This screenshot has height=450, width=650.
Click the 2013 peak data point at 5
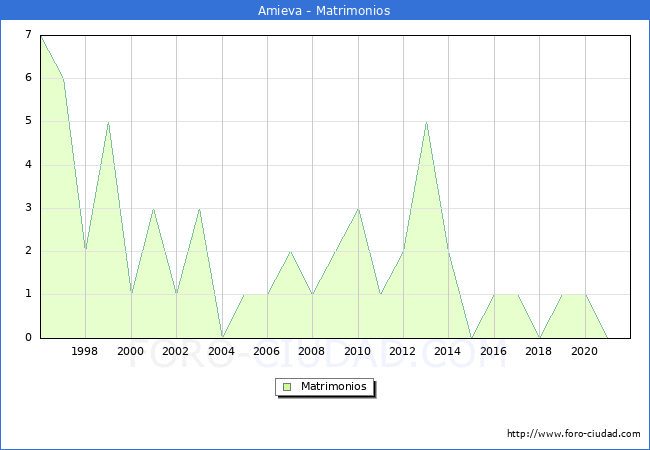426,122
